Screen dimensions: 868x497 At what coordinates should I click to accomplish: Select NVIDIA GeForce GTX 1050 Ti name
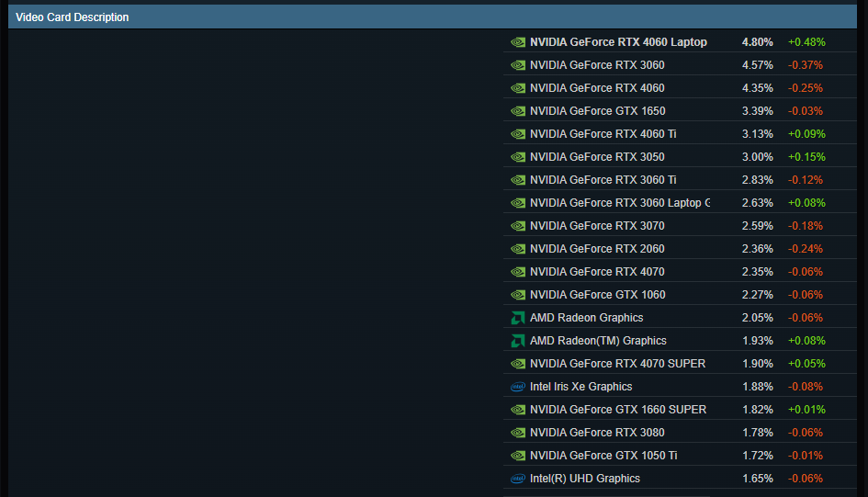click(x=604, y=456)
